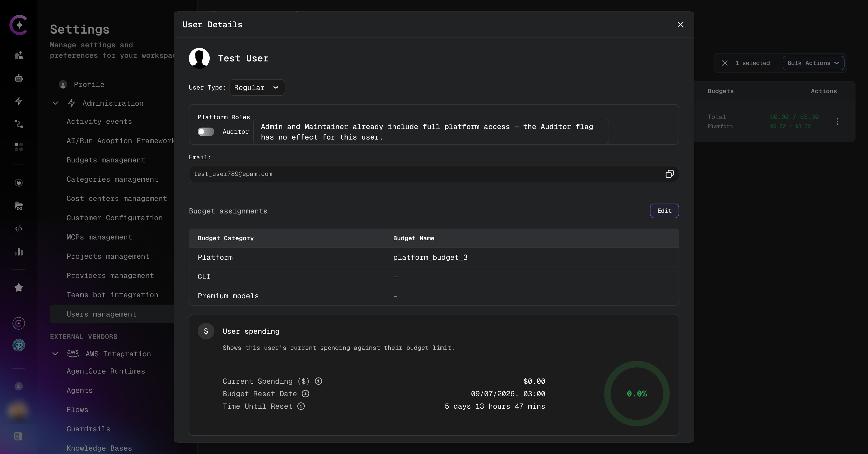Toggle the Auditor platform role switch
The width and height of the screenshot is (868, 454).
click(x=206, y=132)
